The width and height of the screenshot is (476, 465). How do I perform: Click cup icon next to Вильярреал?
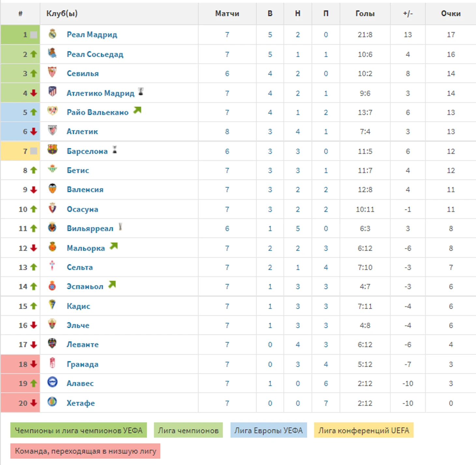tap(120, 227)
